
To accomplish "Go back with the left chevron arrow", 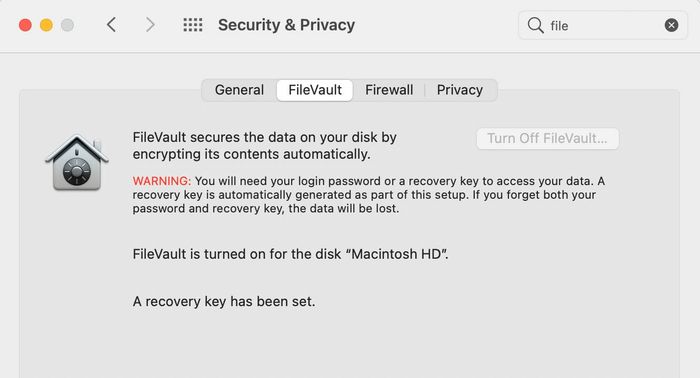I will click(112, 25).
